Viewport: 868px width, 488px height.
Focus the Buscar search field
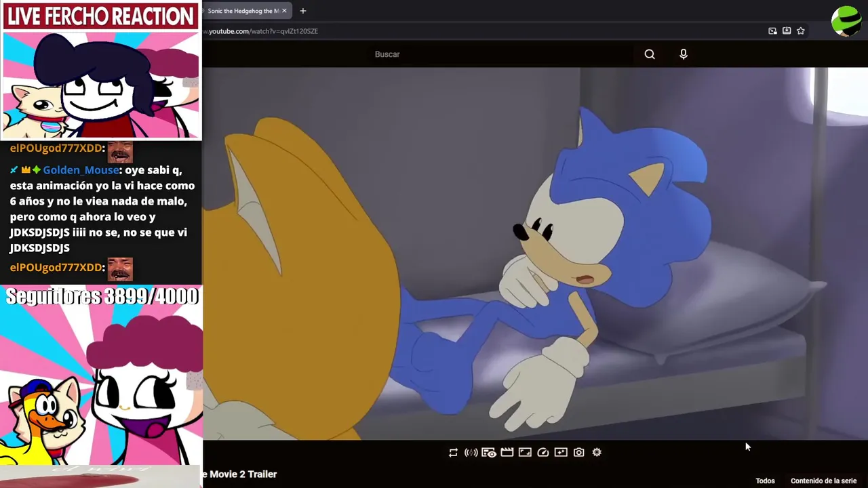click(502, 54)
